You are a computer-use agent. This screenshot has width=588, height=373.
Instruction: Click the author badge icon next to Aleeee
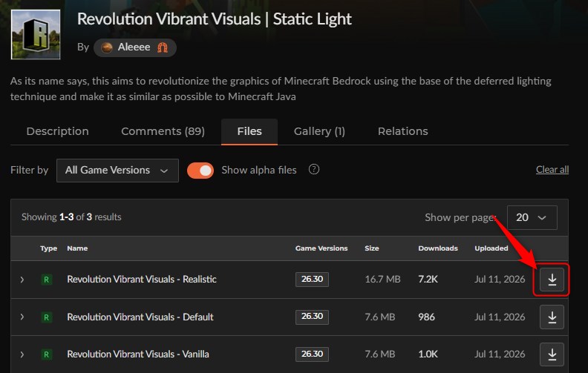(x=163, y=47)
